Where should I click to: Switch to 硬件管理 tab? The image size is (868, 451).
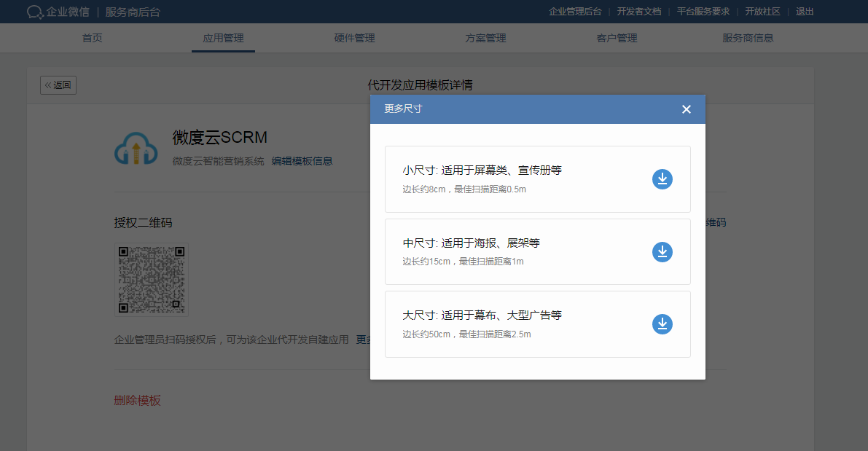[354, 38]
